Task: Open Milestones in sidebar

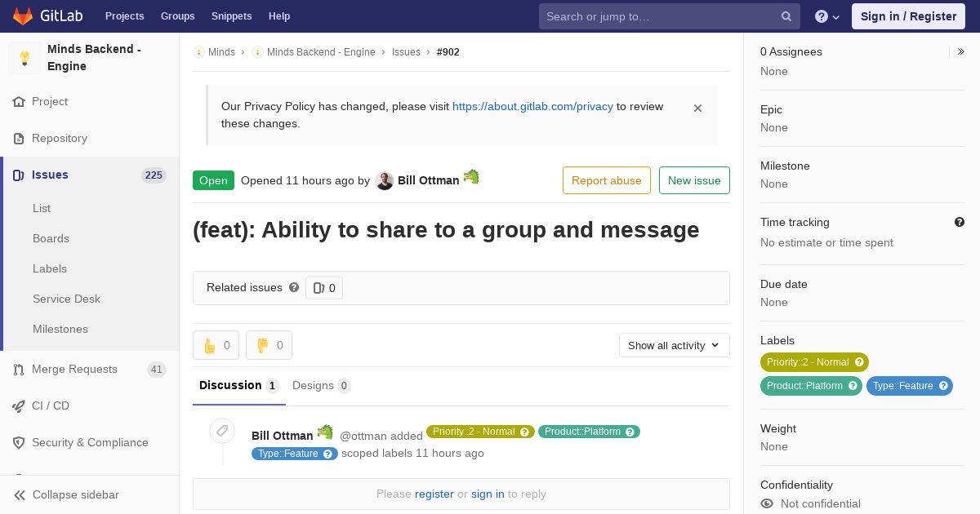Action: pos(60,329)
